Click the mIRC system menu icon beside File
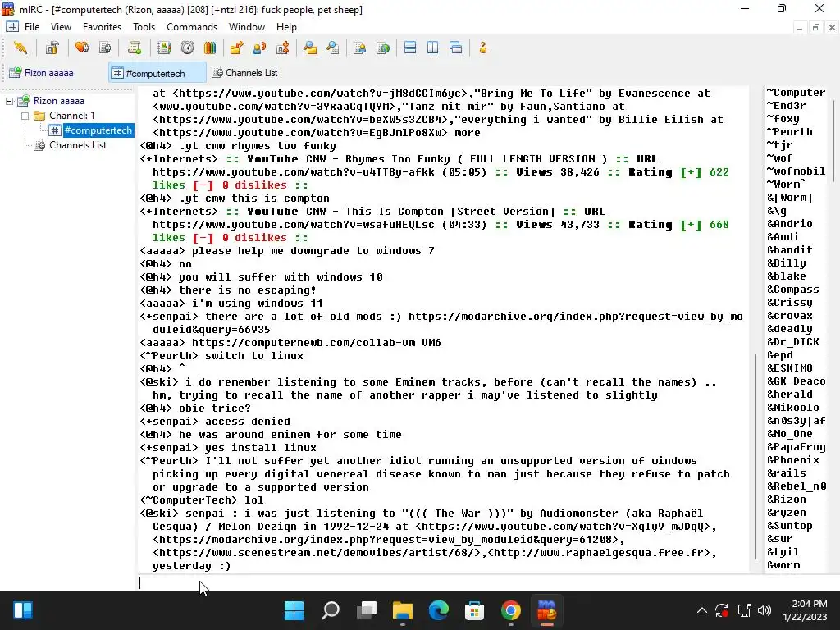 [x=11, y=27]
